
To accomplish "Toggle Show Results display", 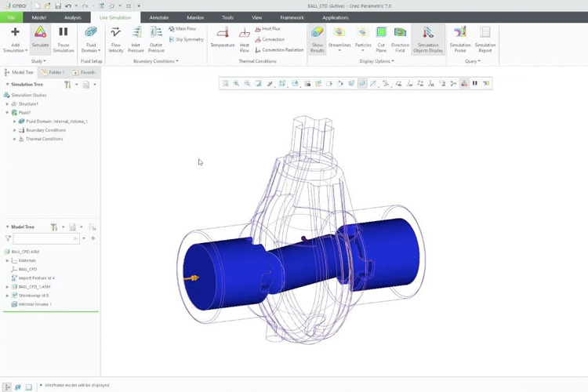I will coord(317,37).
